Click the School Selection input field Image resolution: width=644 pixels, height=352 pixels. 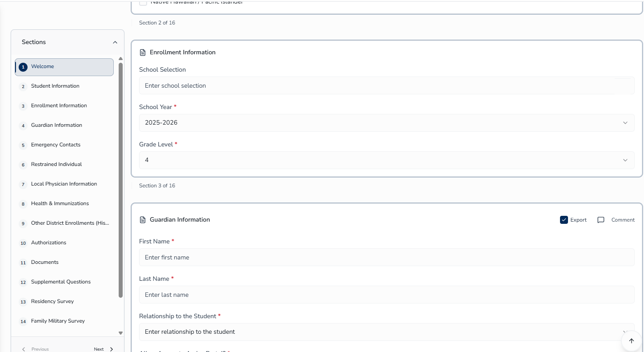pyautogui.click(x=387, y=85)
